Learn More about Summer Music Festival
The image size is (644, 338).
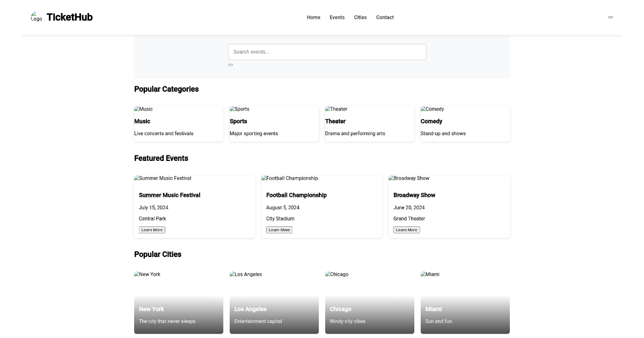pos(152,230)
